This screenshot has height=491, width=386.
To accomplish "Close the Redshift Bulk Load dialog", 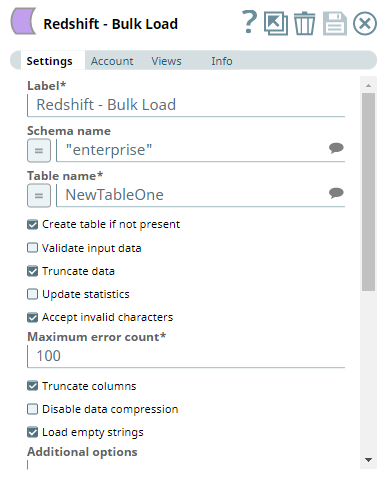I will tap(365, 24).
